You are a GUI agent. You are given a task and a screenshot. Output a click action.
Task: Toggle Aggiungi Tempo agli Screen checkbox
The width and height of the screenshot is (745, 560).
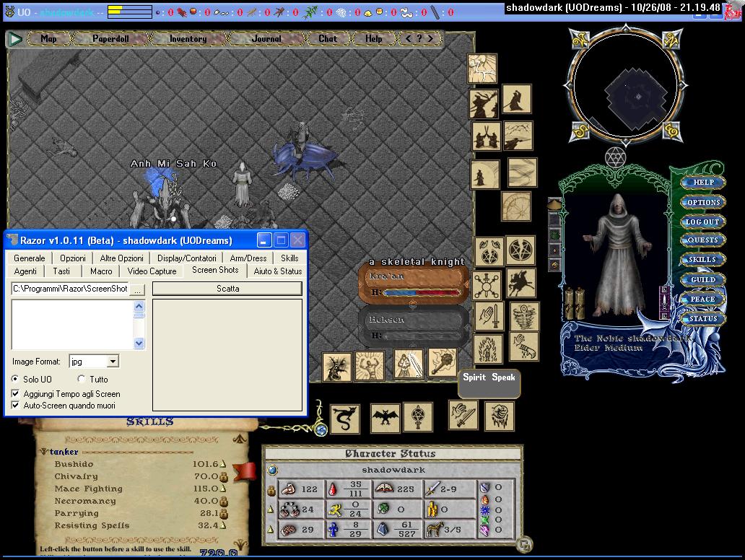click(x=16, y=394)
